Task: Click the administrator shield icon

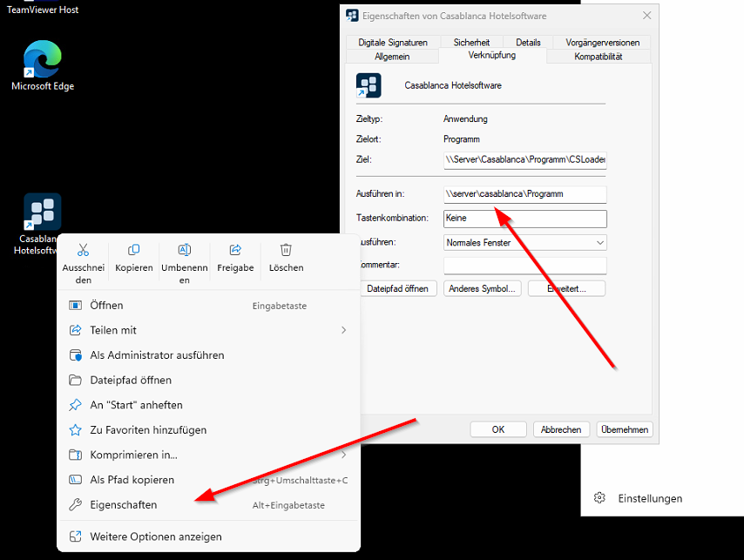Action: click(76, 355)
